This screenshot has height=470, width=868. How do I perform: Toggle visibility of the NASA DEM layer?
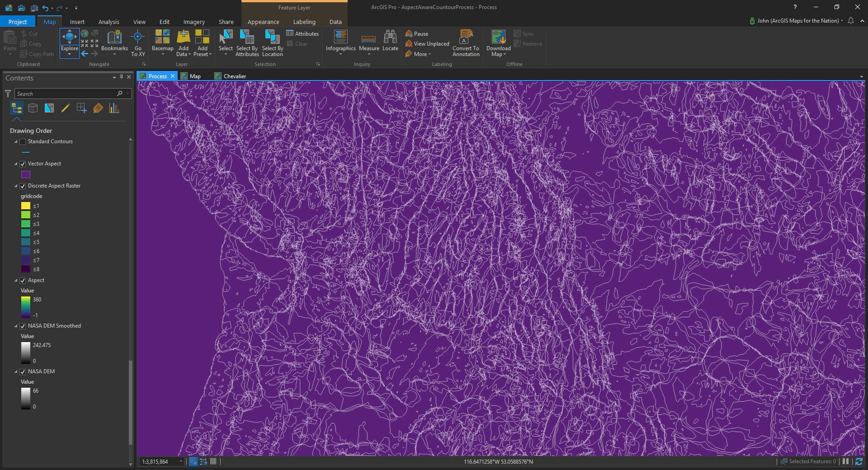click(23, 372)
